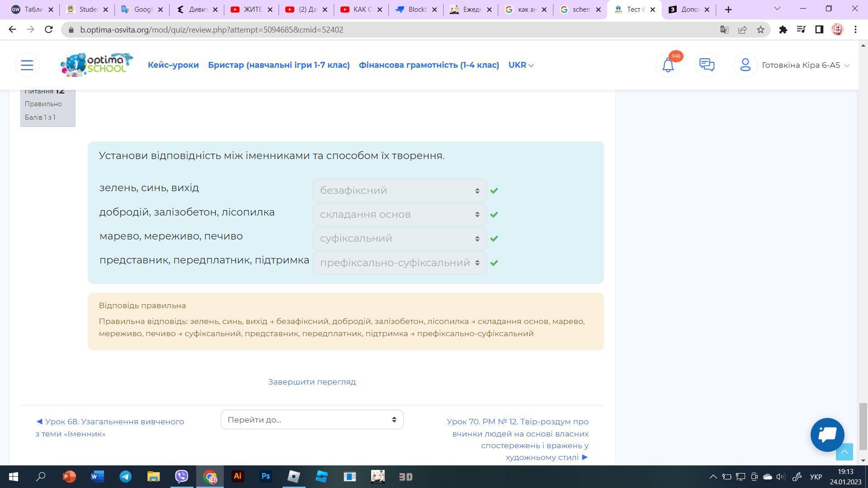Open the складання основ answer dropdown
Viewport: 868px width, 488px height.
[x=399, y=215]
